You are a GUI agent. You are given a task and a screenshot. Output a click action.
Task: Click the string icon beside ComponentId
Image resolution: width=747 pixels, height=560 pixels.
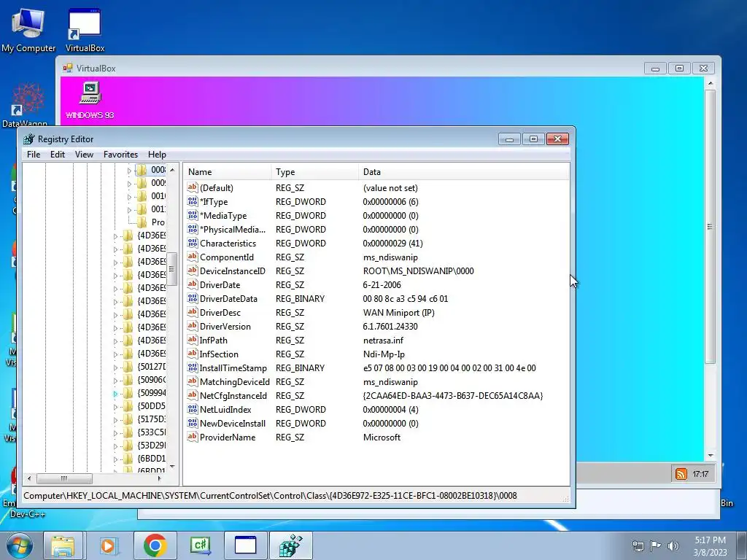[193, 257]
